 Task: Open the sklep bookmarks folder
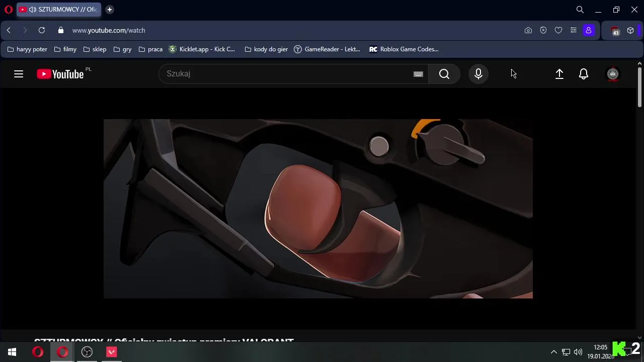coord(95,49)
